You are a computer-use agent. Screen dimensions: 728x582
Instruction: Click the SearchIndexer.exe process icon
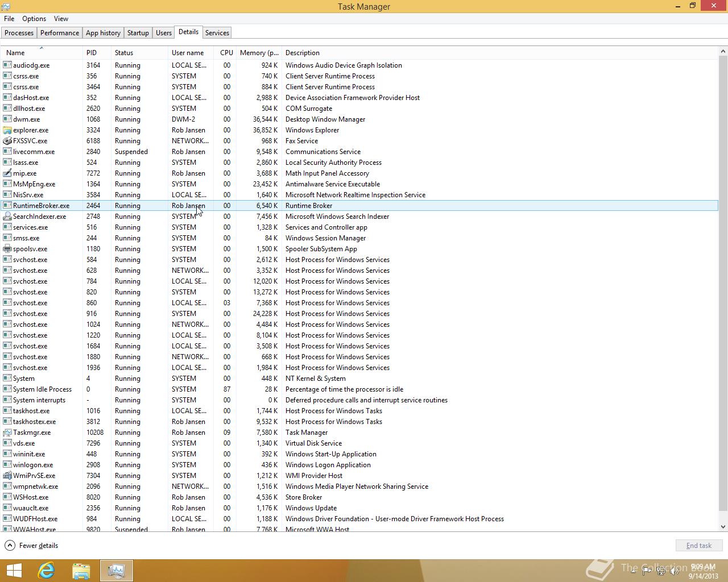point(7,217)
